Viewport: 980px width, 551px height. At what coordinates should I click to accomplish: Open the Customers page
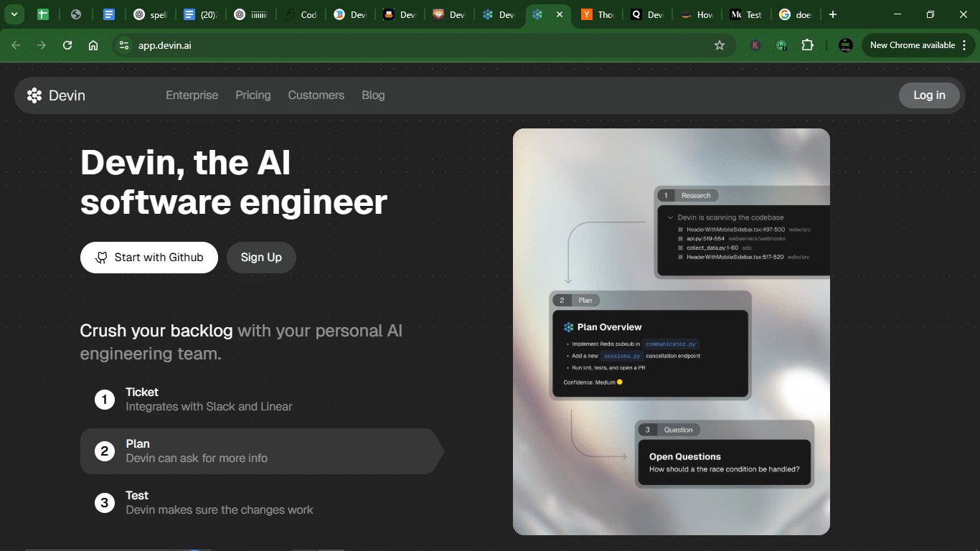pyautogui.click(x=316, y=95)
